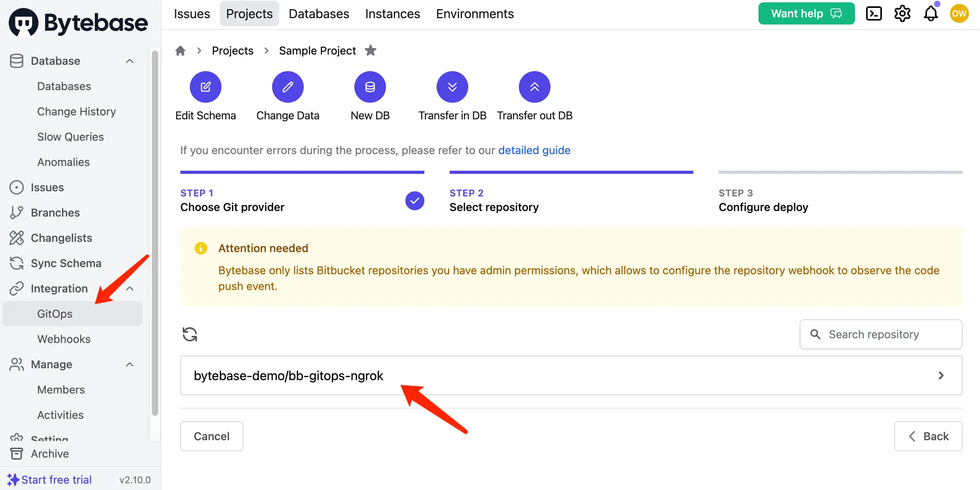Image resolution: width=980 pixels, height=490 pixels.
Task: Select repository bytebase-demo/bb-gitops-ngrok
Action: pyautogui.click(x=571, y=375)
